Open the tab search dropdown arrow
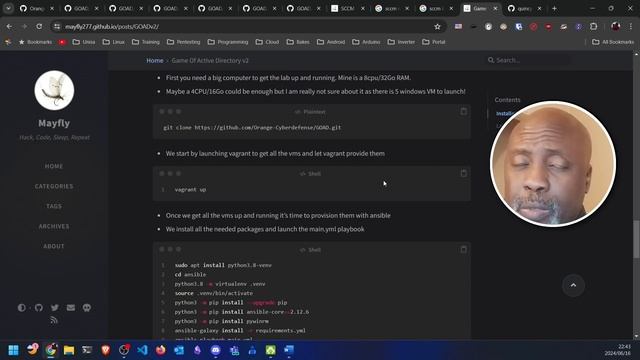 [x=8, y=8]
